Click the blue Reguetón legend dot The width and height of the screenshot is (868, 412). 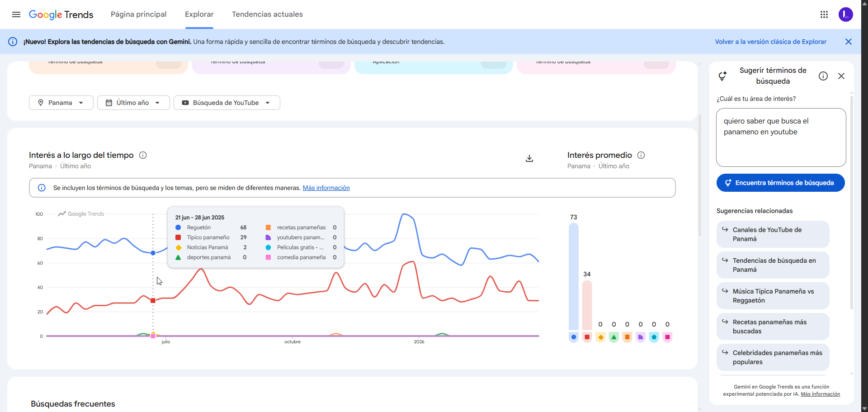click(x=574, y=337)
